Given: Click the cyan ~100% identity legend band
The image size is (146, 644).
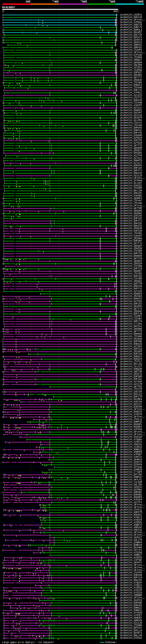Looking at the screenshot, I should coord(130,4).
